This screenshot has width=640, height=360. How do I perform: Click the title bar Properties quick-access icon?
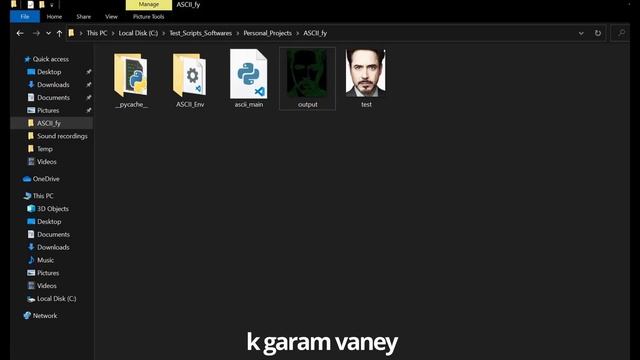[31, 4]
